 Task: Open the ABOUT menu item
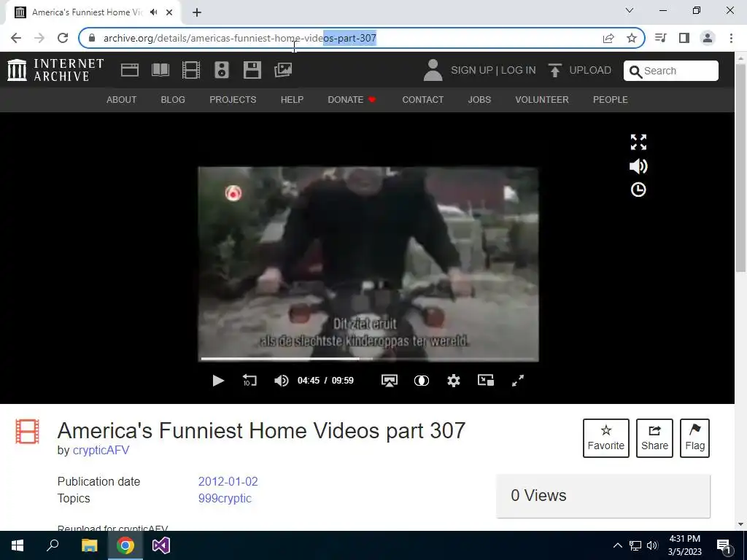point(122,99)
